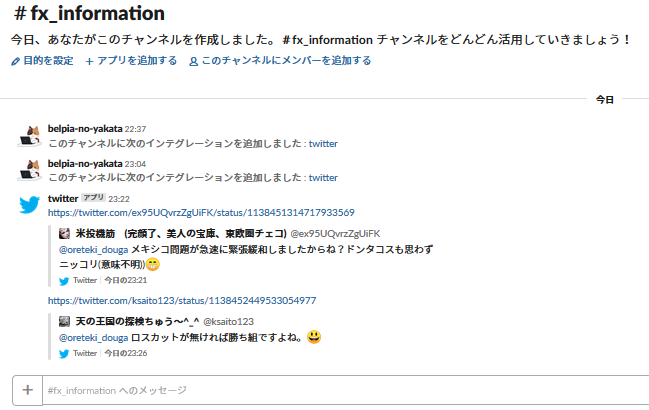Click the 天の王国の探検ちゅう tweet author thumbnail
This screenshot has height=410, width=649.
tap(64, 321)
